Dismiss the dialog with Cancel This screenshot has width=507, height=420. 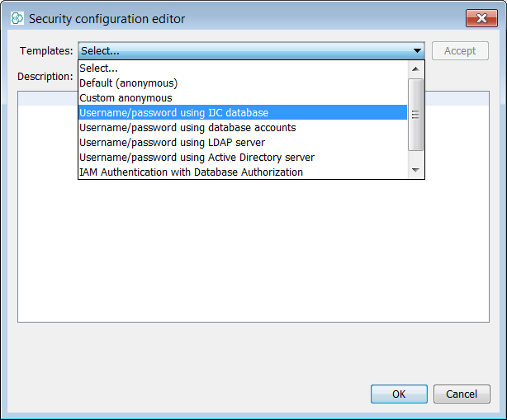pos(462,394)
